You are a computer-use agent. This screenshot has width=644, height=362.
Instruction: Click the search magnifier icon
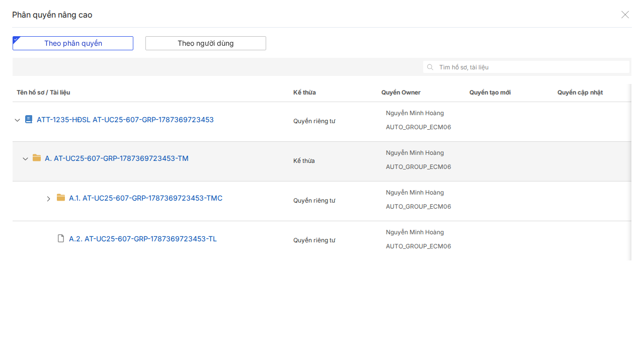[x=430, y=67]
